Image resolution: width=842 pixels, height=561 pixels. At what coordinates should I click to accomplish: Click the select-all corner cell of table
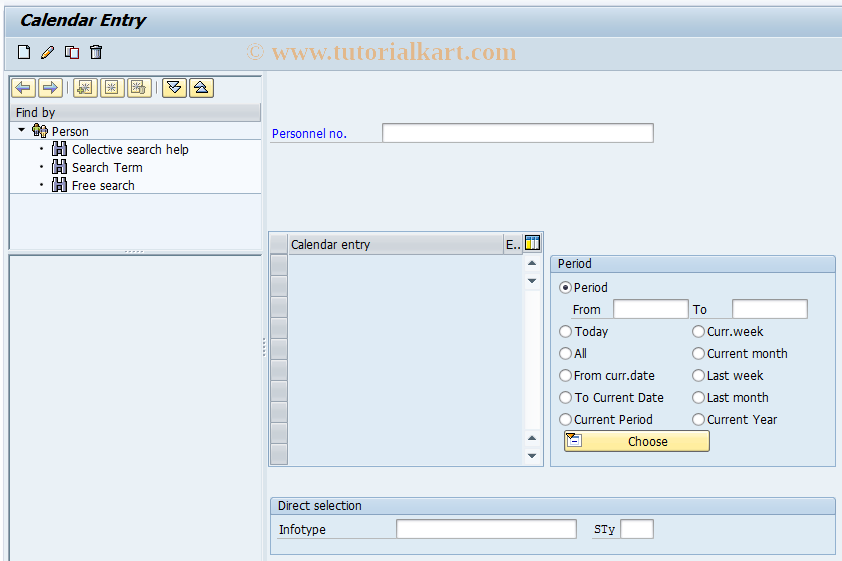279,244
